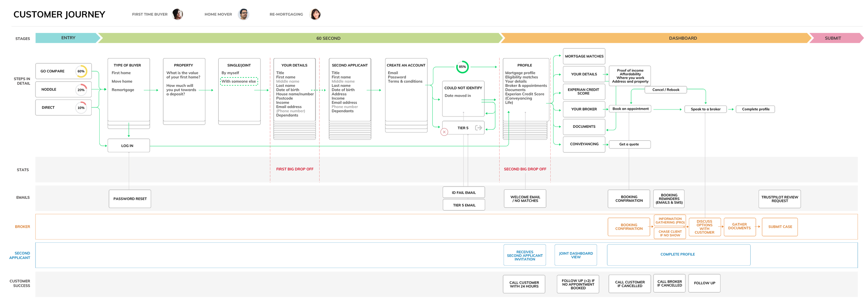Click the Home Mover persona avatar
The width and height of the screenshot is (868, 307).
pos(243,14)
